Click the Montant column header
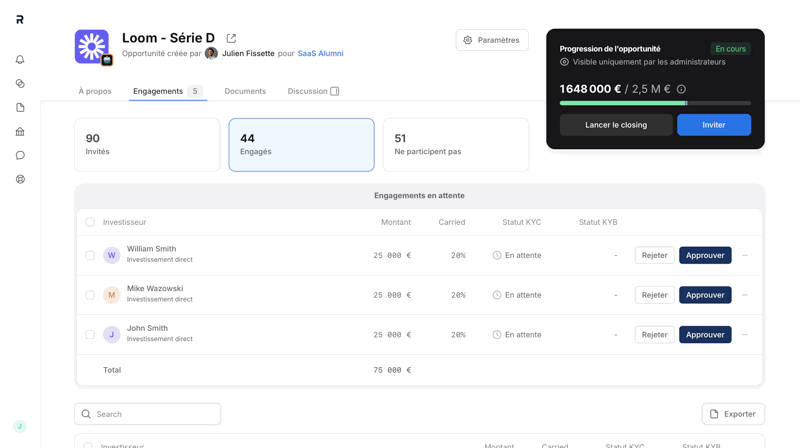 coord(396,222)
